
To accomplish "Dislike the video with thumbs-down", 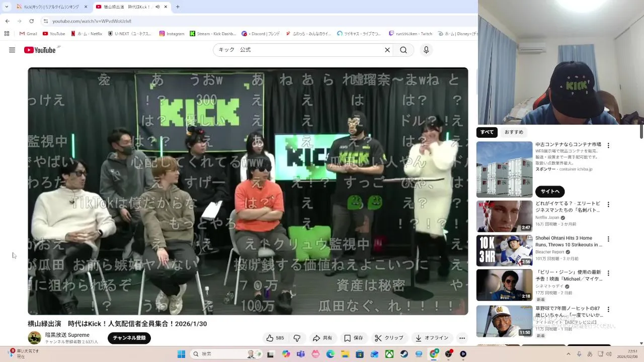I will (297, 338).
